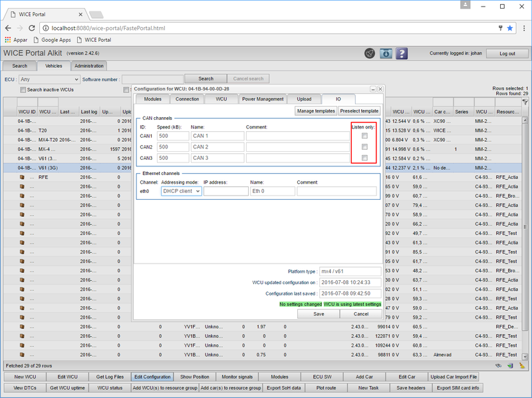Click the Search button beside Software number
This screenshot has width=532, height=398.
[206, 79]
